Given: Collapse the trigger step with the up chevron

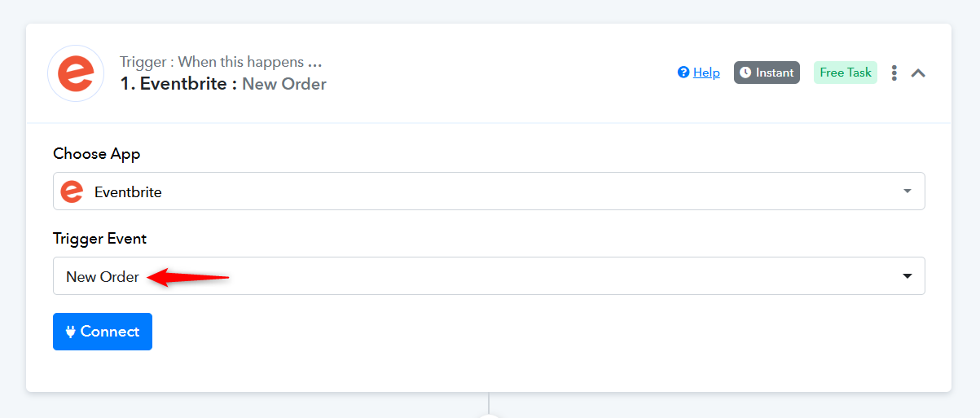Looking at the screenshot, I should click(x=918, y=73).
